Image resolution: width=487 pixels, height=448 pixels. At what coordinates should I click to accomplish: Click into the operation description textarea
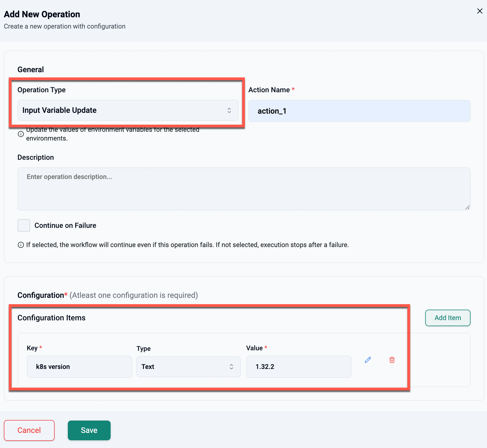(244, 189)
